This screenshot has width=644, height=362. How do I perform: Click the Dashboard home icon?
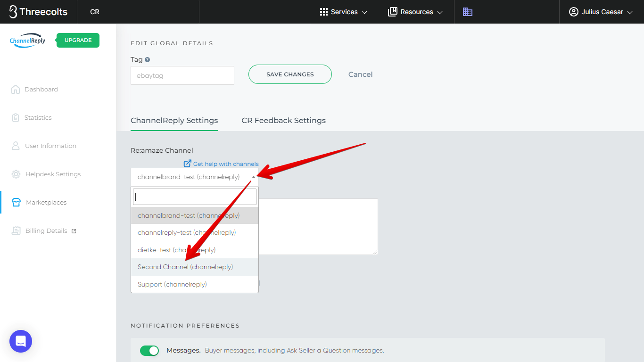(x=16, y=89)
